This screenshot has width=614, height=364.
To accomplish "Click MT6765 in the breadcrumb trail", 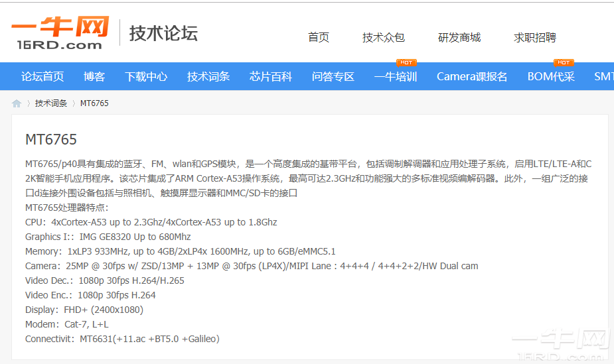I will click(x=94, y=103).
